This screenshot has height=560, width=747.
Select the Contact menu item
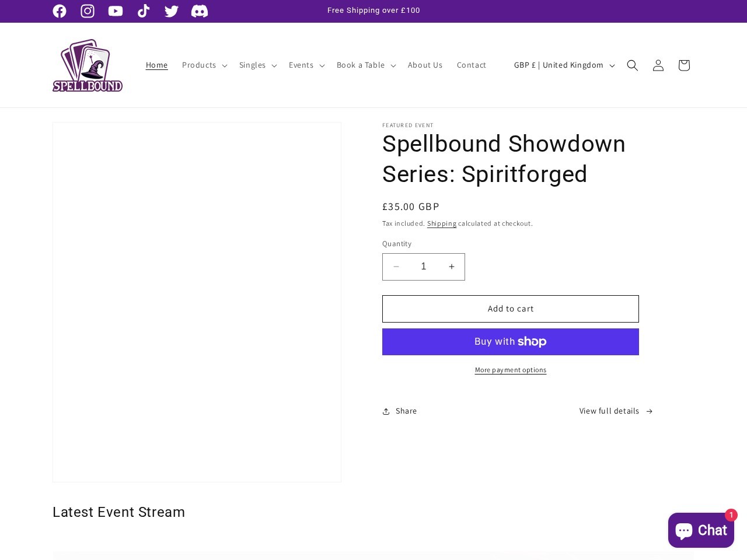[x=472, y=65]
